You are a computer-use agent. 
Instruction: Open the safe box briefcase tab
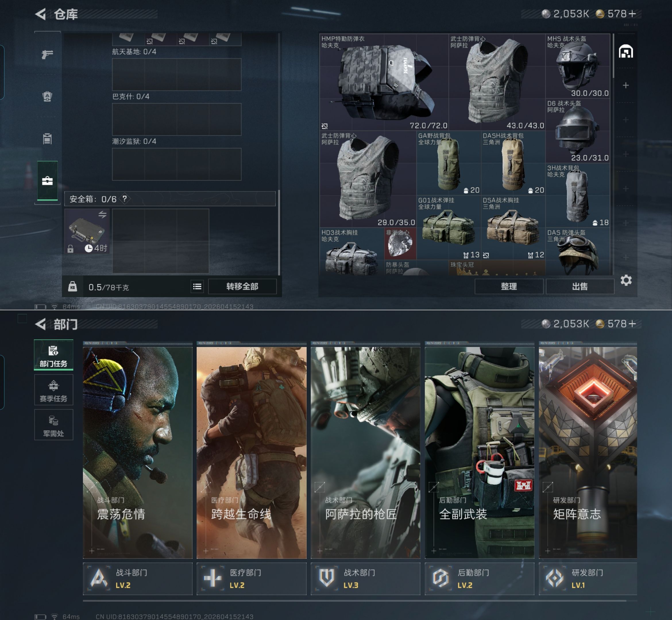47,181
